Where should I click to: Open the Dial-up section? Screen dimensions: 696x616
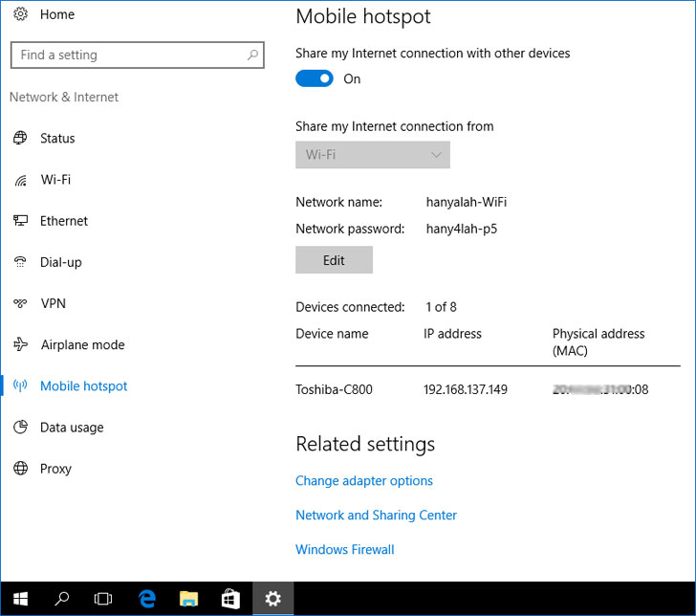click(61, 262)
